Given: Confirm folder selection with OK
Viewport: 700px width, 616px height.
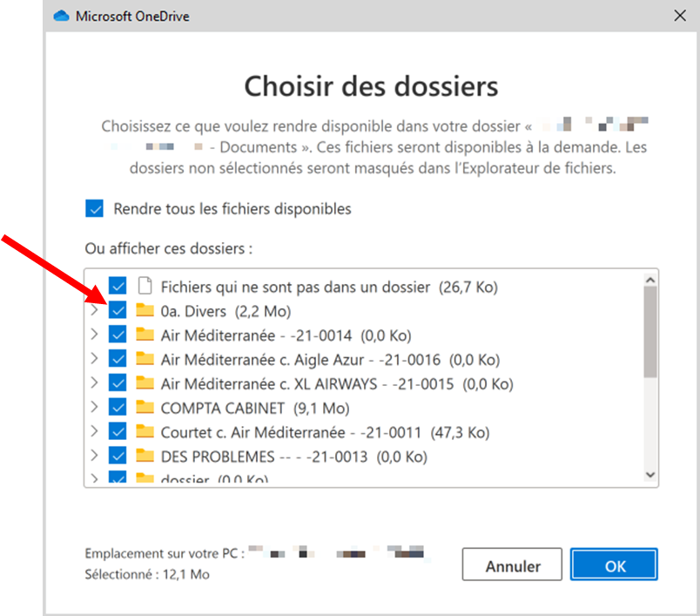Looking at the screenshot, I should 614,565.
